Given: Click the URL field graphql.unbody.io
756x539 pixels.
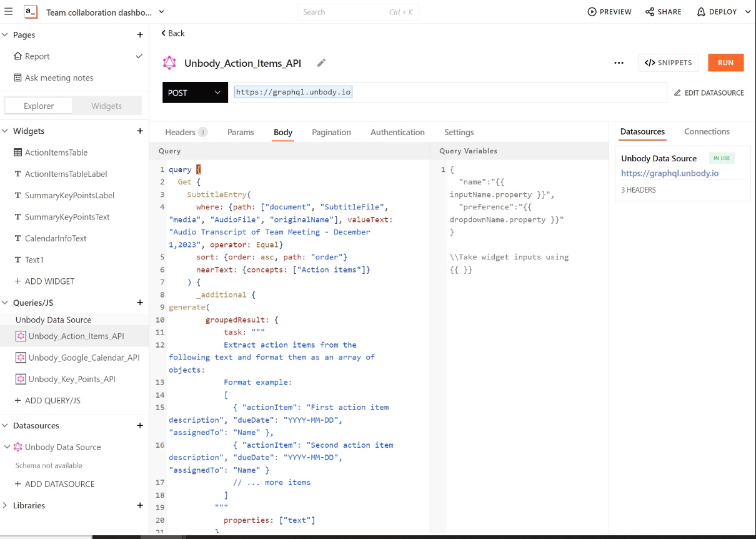Looking at the screenshot, I should coord(447,93).
